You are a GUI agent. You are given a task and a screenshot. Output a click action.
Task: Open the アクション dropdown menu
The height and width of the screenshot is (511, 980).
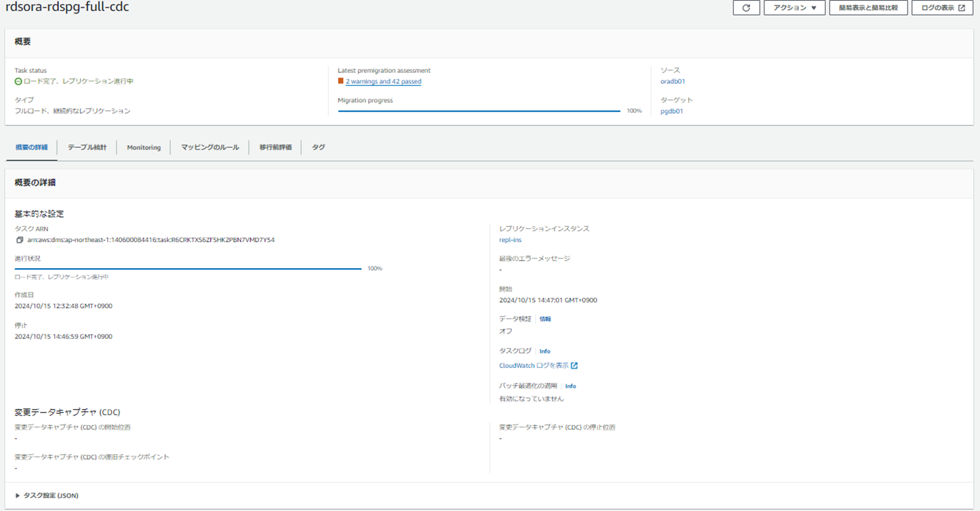(794, 8)
